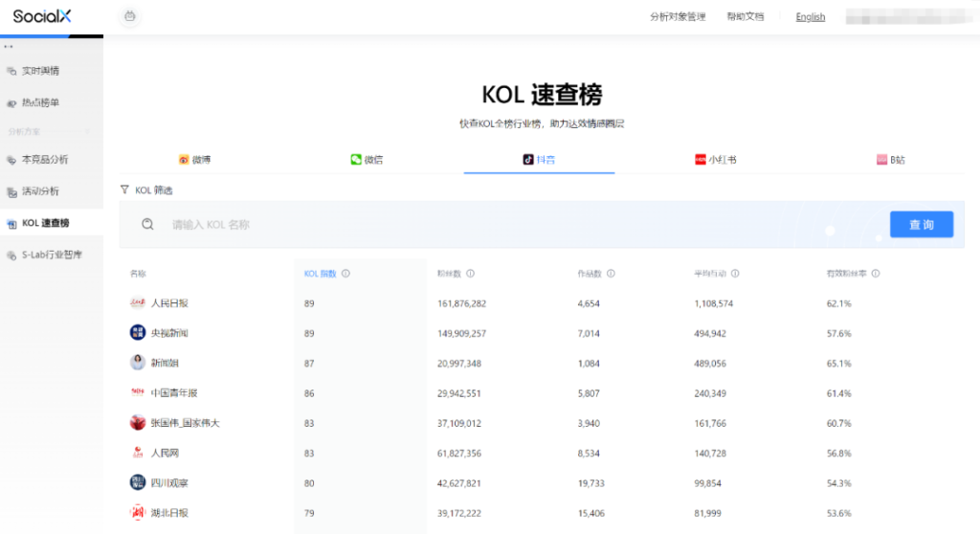Click average interaction 1,108,574

click(x=713, y=304)
